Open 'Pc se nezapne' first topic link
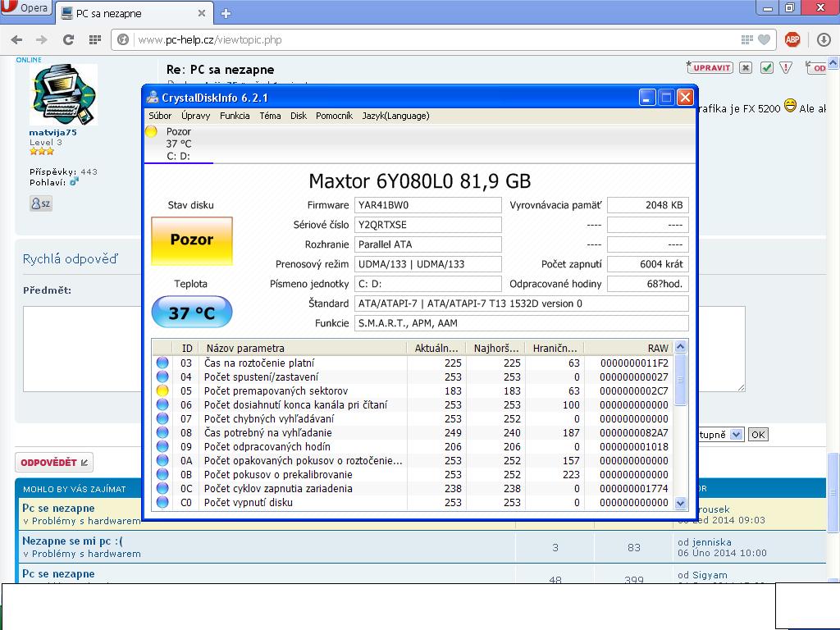Image resolution: width=840 pixels, height=630 pixels. [58, 508]
